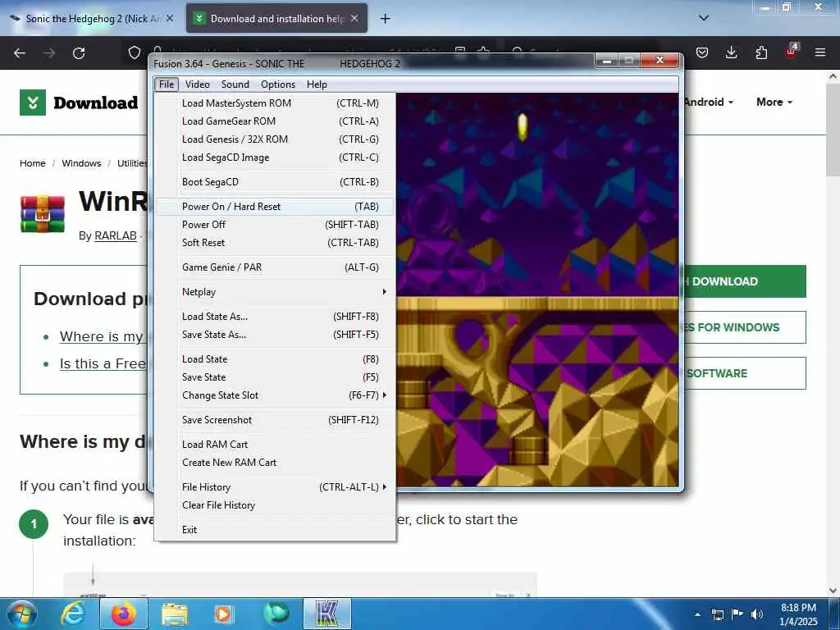Open the Windows Start button
This screenshot has width=840, height=630.
pos(22,614)
